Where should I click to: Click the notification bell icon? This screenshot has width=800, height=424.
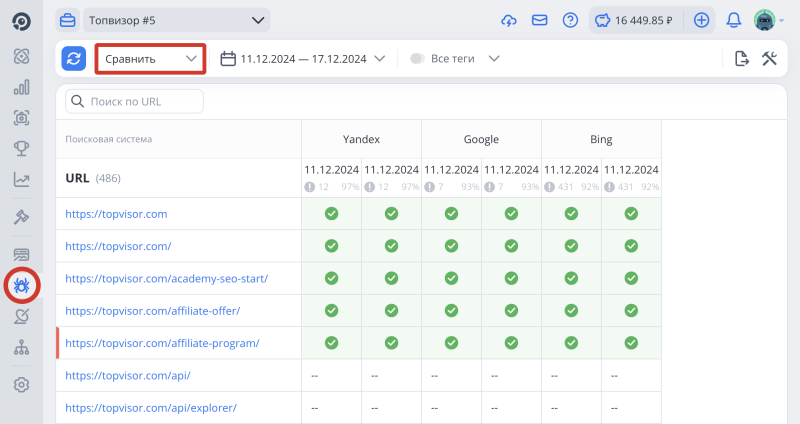coord(734,20)
